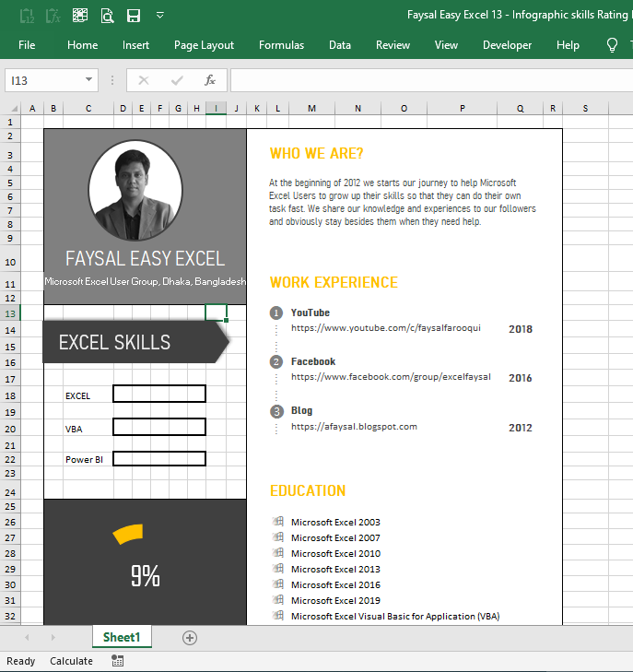Viewport: 633px width, 672px height.
Task: Add a new sheet with plus button
Action: (x=190, y=638)
